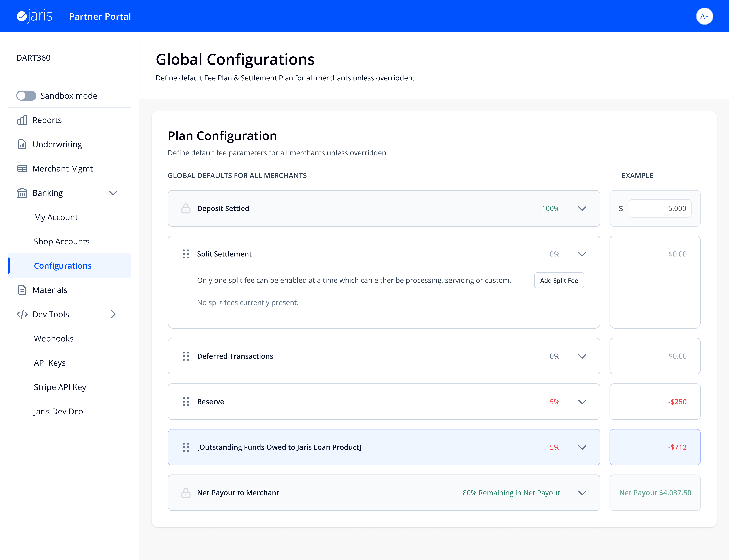Click the Reserve row drag handle
This screenshot has height=560, width=729.
[x=186, y=402]
